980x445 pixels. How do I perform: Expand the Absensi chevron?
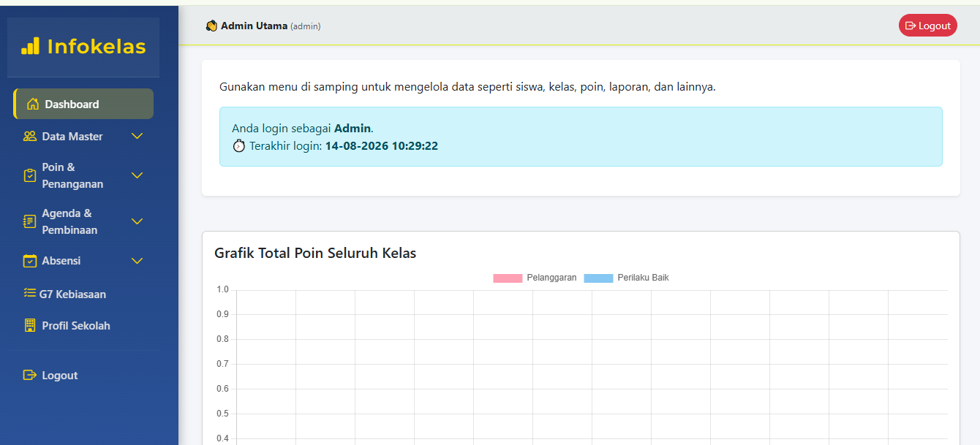[x=137, y=261]
